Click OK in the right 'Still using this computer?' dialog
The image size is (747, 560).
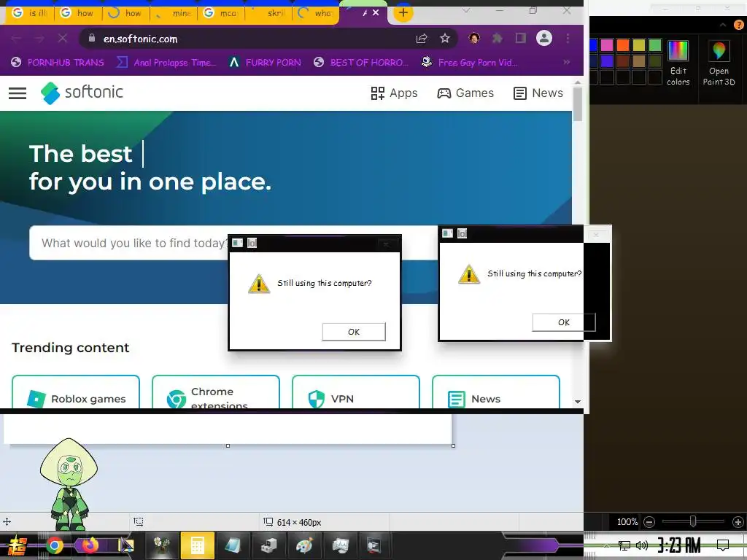[x=564, y=322]
